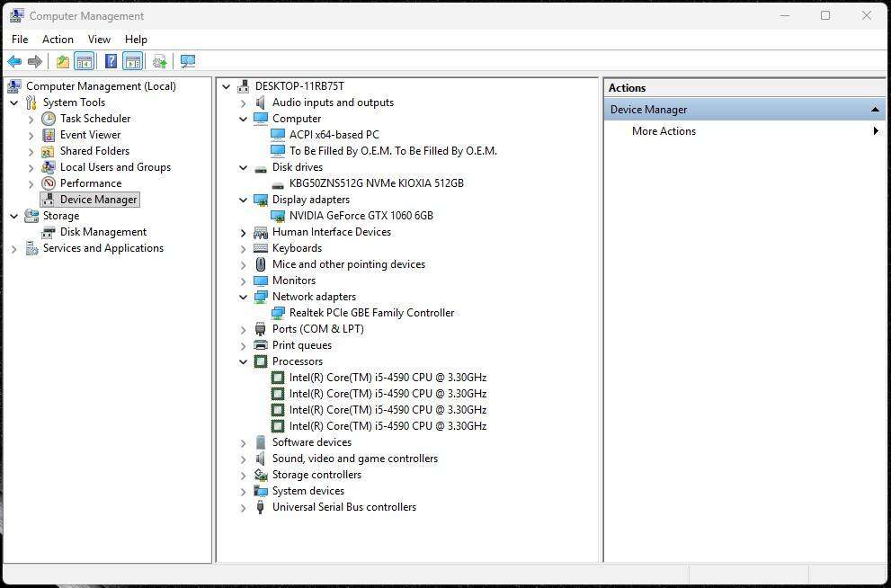Viewport: 891px width, 588px height.
Task: Collapse the System Tools tree node
Action: coord(14,102)
